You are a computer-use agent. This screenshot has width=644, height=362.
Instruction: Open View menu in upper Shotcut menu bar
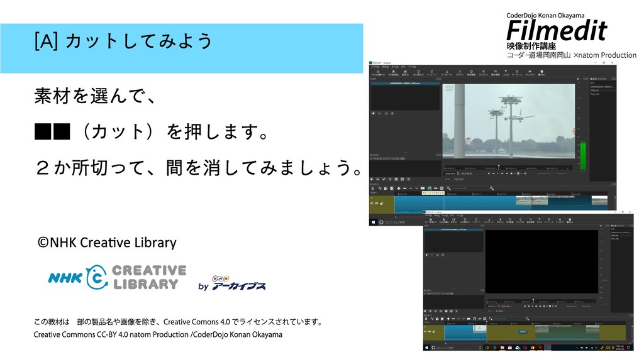coord(395,67)
